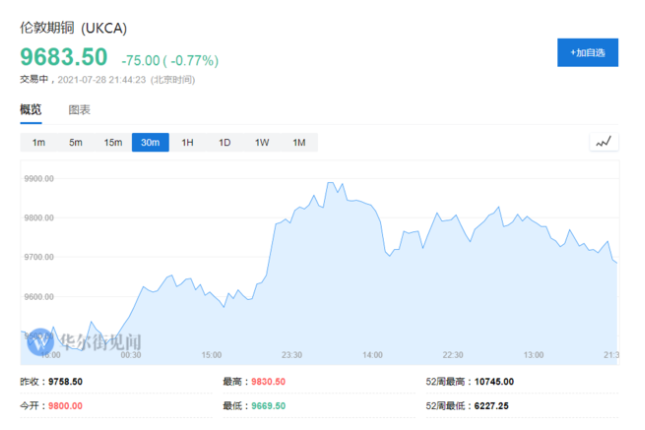Click the 14:00 time axis label
The image size is (645, 430).
[x=372, y=354]
